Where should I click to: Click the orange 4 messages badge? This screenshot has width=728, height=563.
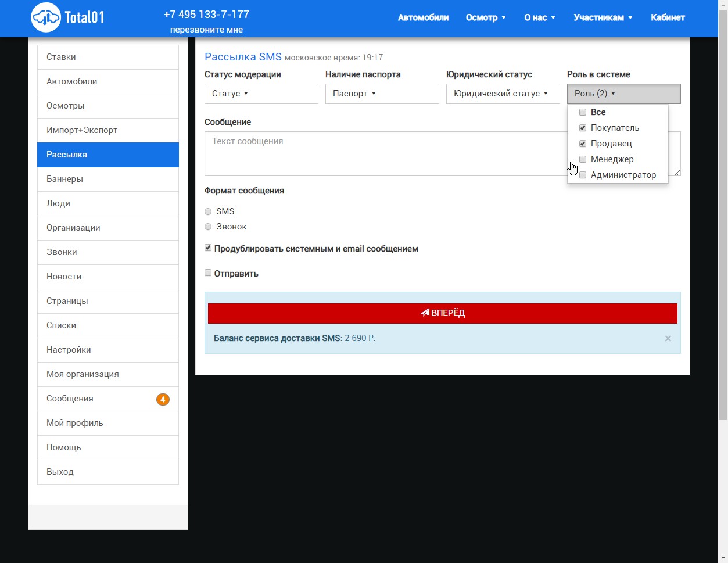163,399
